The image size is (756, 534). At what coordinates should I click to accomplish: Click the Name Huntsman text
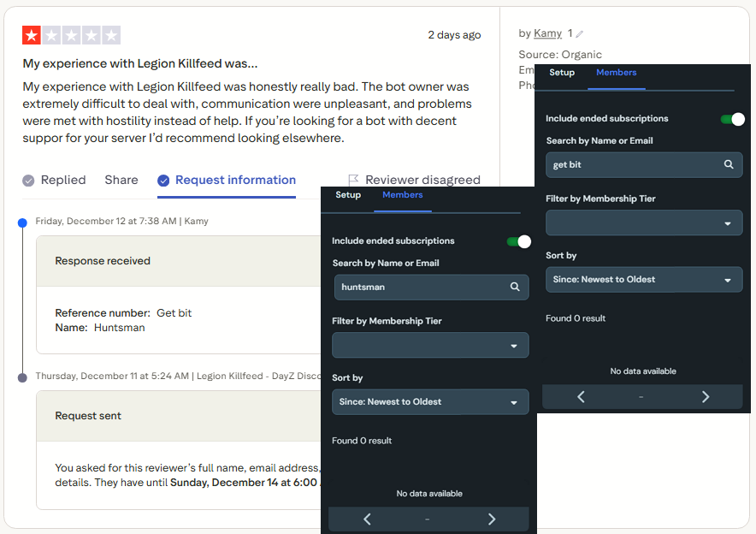pyautogui.click(x=100, y=328)
